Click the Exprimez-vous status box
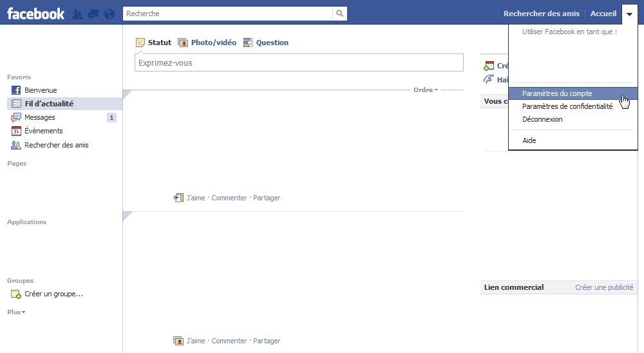 [x=299, y=63]
